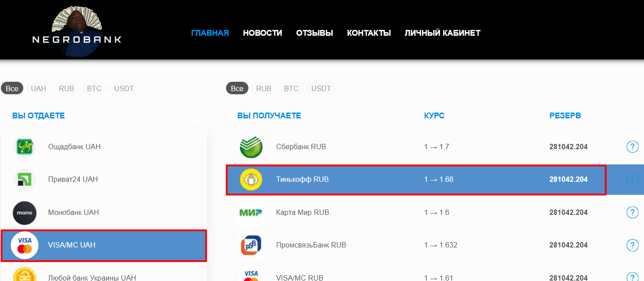Select VISA/MC UAH label in give list
The width and height of the screenshot is (644, 281).
point(72,245)
